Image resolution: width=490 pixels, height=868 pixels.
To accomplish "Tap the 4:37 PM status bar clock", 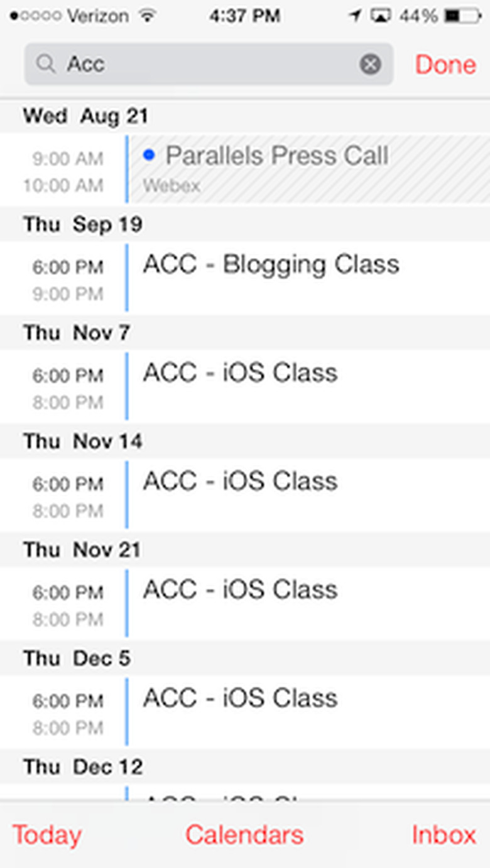I will point(245,16).
